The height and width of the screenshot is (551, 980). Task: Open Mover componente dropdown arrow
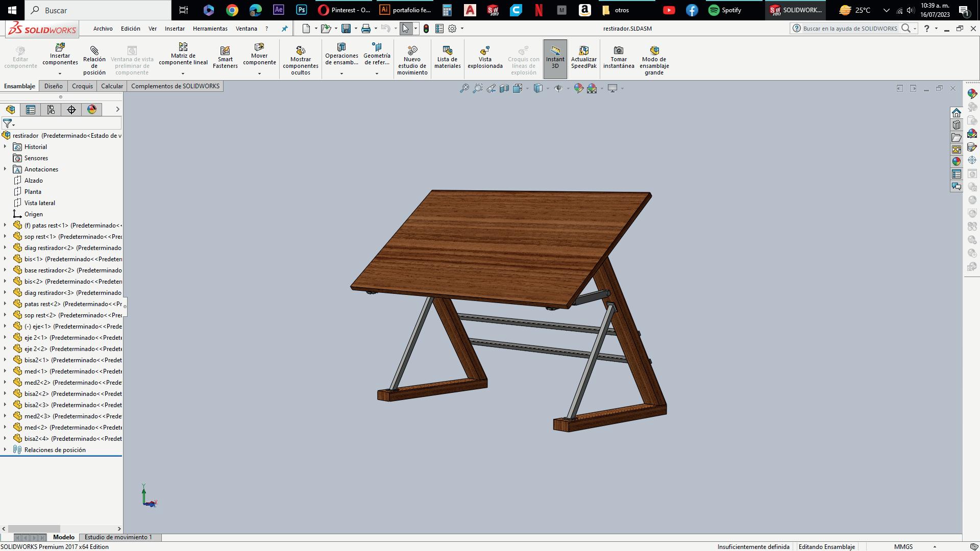[x=259, y=73]
